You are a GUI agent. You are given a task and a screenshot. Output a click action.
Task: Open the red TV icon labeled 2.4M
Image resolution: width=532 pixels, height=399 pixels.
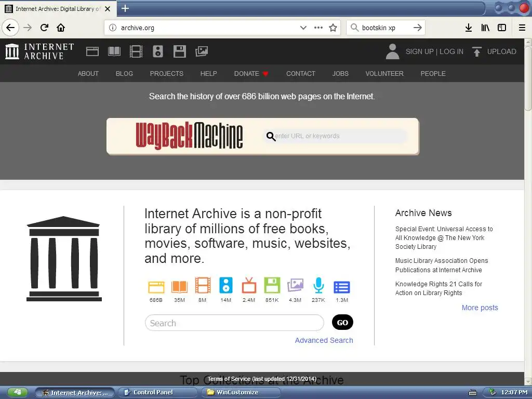pos(249,285)
